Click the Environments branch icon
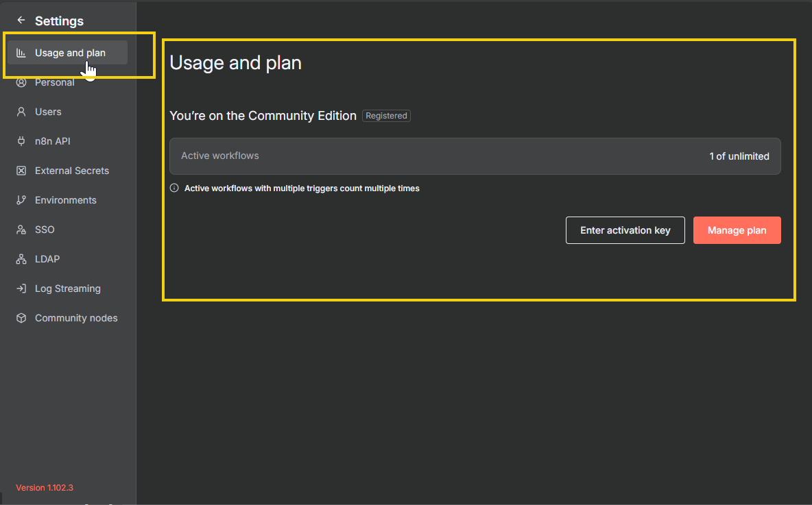The image size is (812, 505). [x=21, y=200]
